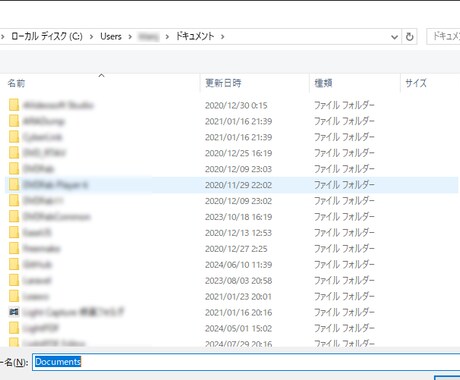This screenshot has height=380, width=460.
Task: Select folder icon of row dated 2023/10/18 16:19
Action: tap(14, 217)
